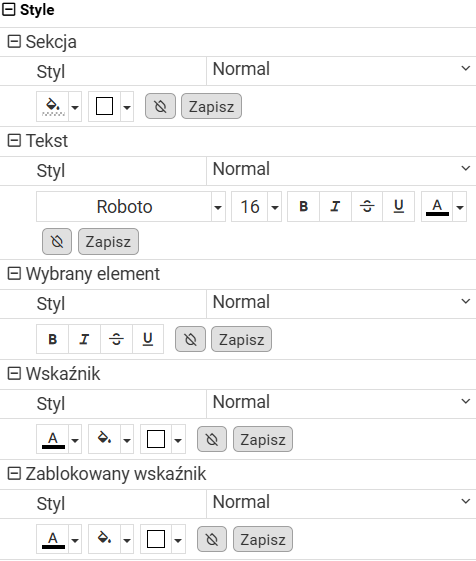Toggle underline in Wybrany element section
476x561 pixels.
click(x=148, y=339)
